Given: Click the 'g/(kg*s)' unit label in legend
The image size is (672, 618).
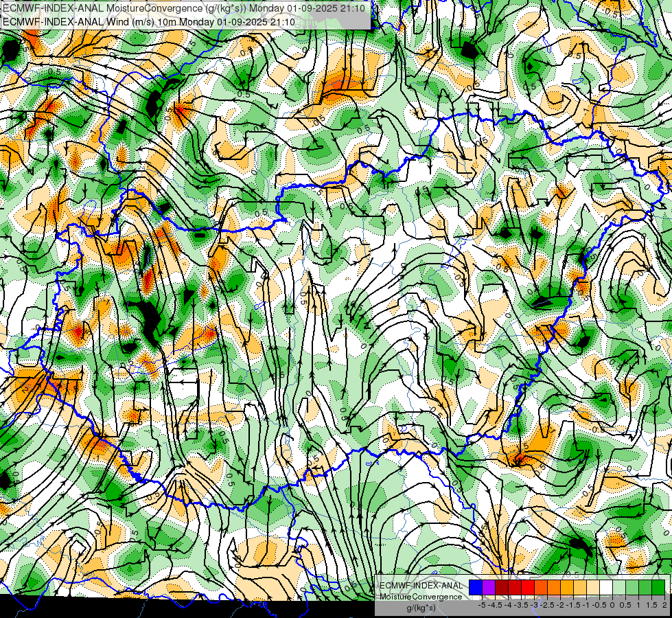Looking at the screenshot, I should point(421,608).
